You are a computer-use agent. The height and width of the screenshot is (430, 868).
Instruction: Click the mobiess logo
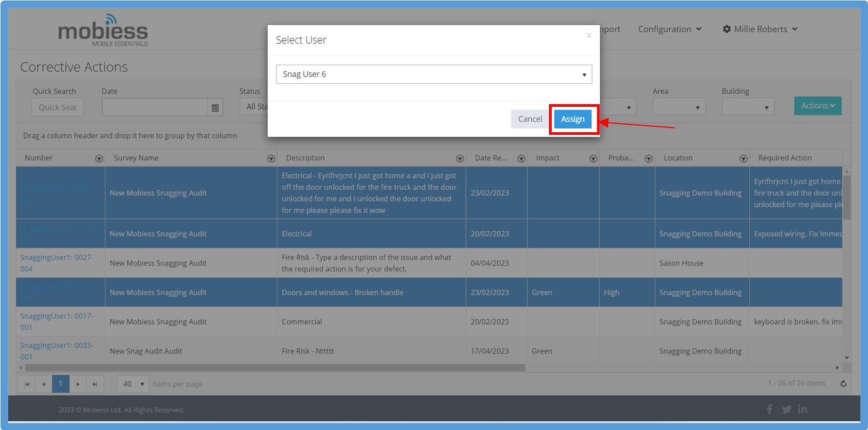tap(103, 31)
